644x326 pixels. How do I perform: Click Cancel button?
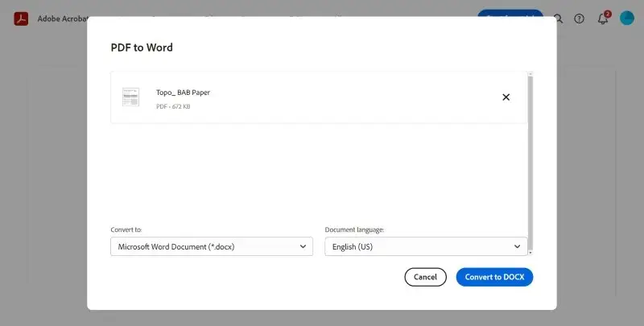coord(426,277)
